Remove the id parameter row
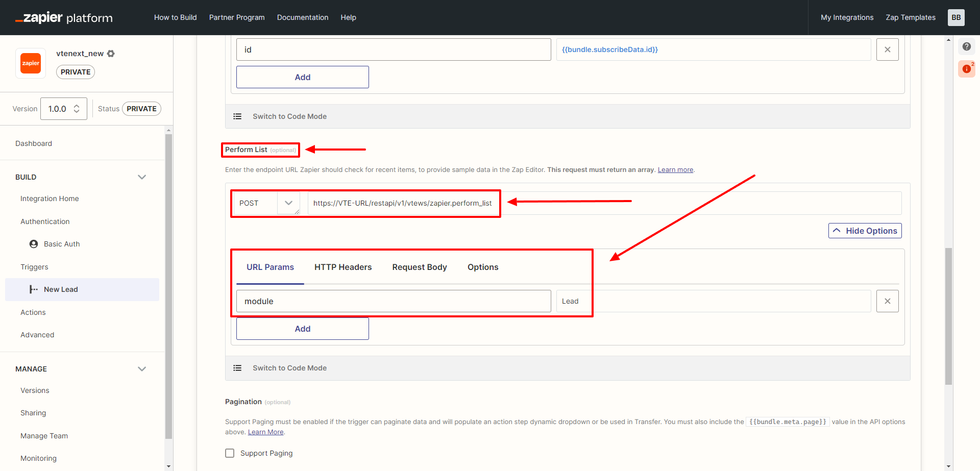Image resolution: width=980 pixels, height=471 pixels. (x=888, y=49)
